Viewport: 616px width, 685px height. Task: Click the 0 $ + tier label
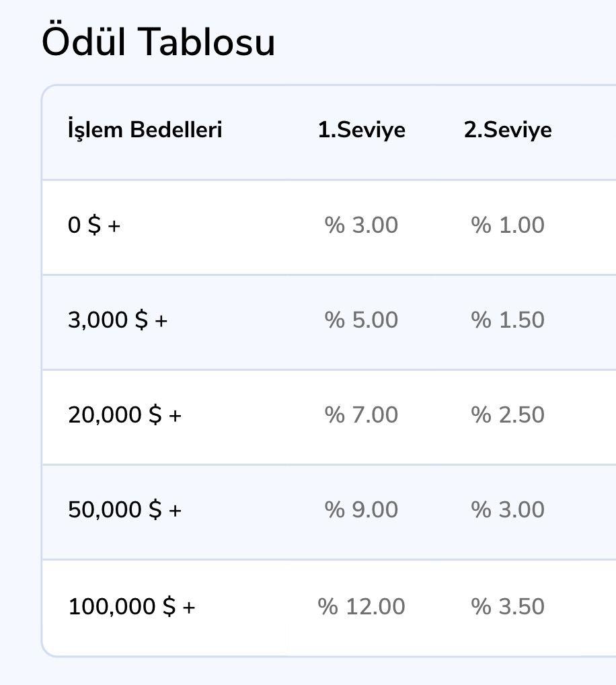[x=94, y=225]
